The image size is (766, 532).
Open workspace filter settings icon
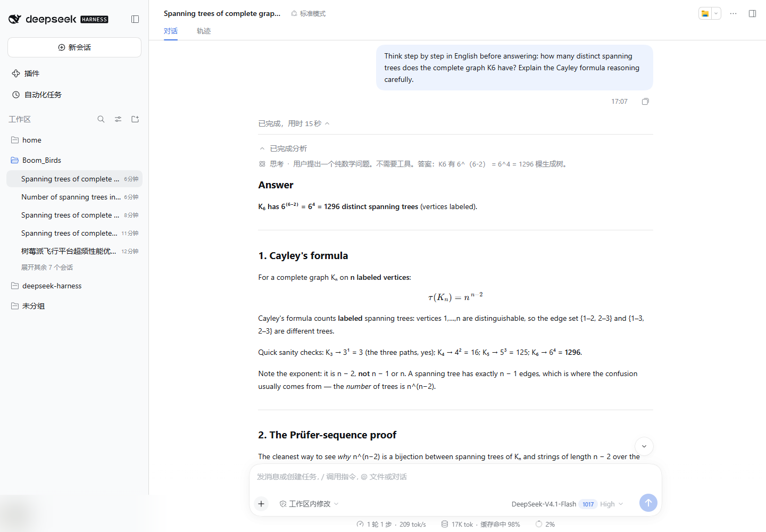tap(118, 119)
